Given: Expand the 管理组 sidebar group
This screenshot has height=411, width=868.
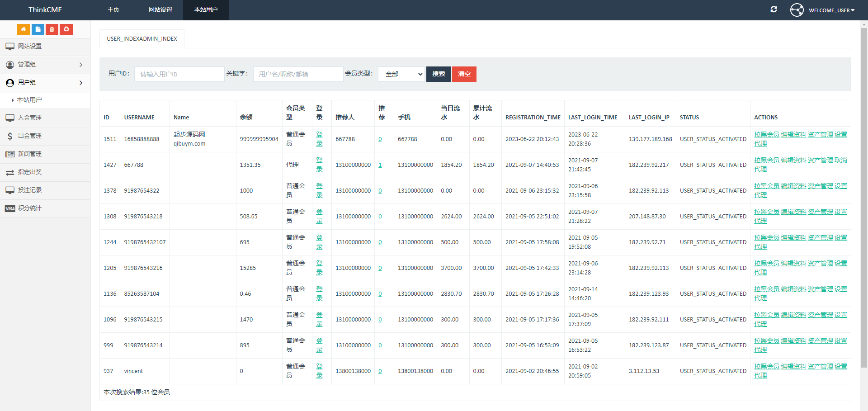Looking at the screenshot, I should (45, 65).
